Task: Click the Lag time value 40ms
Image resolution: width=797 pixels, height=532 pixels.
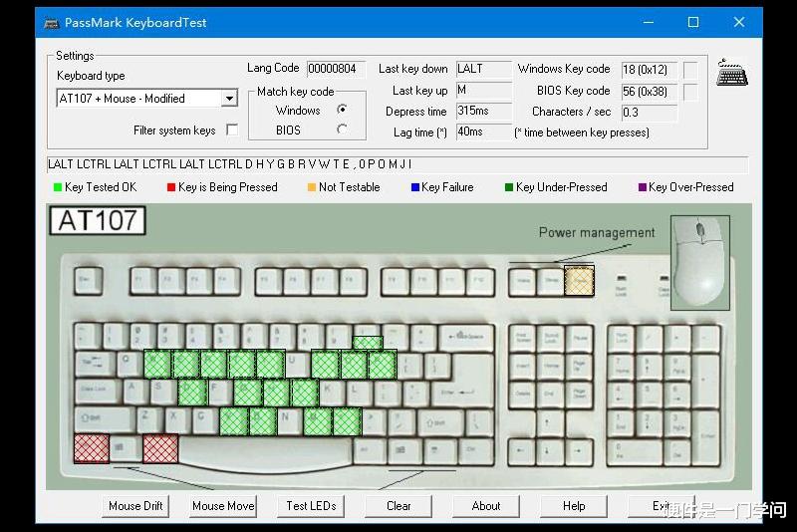Action: pyautogui.click(x=483, y=132)
